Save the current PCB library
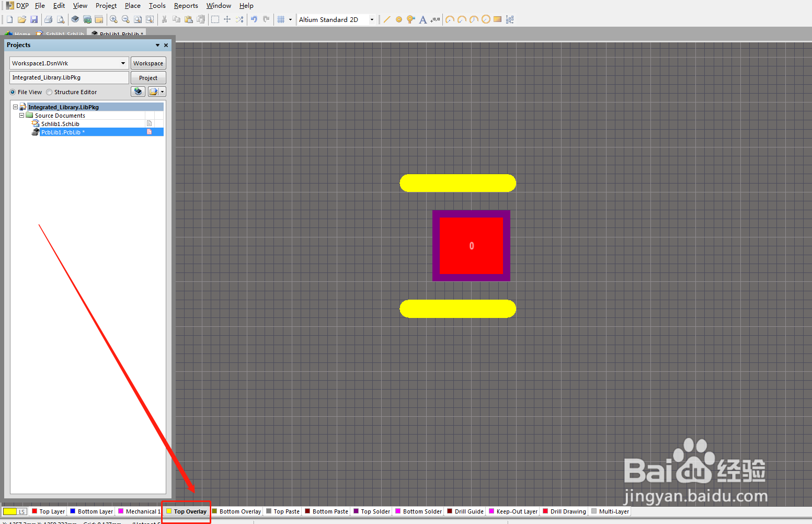Viewport: 812px width, 524px height. [34, 19]
